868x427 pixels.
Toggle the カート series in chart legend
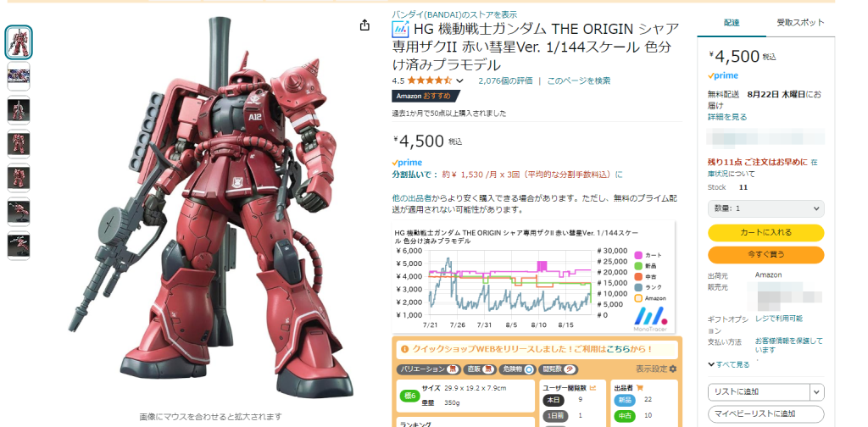(x=648, y=255)
